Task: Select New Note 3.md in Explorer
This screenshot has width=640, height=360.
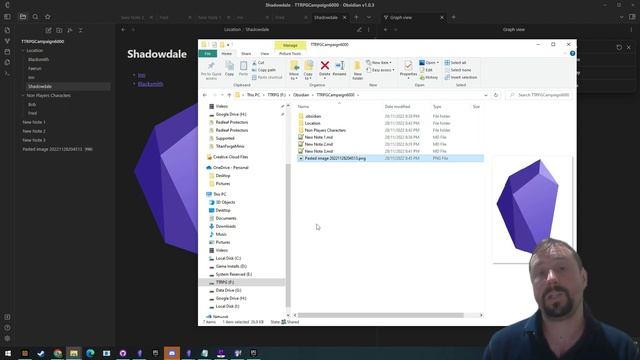Action: pos(318,151)
